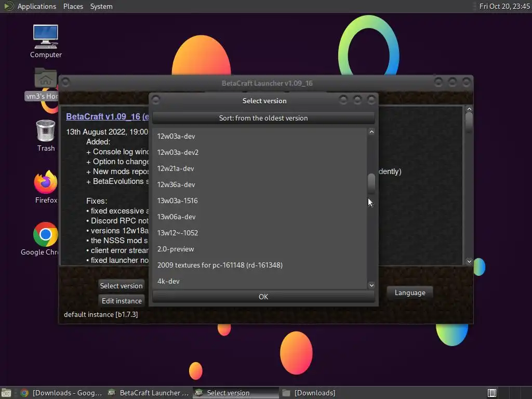532x399 pixels.
Task: Click the changelog panel's scroll-down arrow
Action: (469, 261)
